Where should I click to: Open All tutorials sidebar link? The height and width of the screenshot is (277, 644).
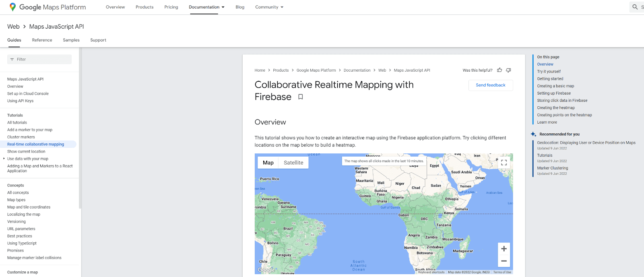click(x=17, y=123)
